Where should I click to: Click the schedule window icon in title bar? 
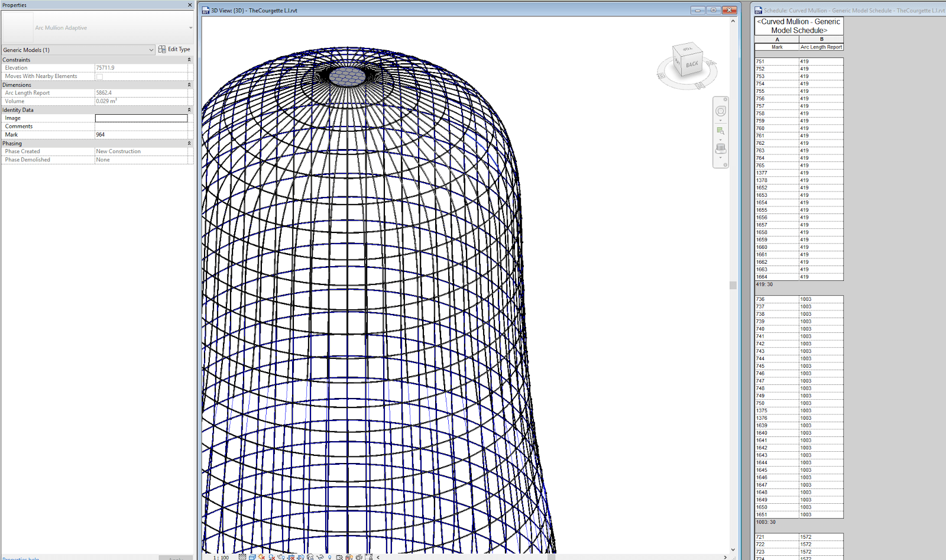point(758,10)
